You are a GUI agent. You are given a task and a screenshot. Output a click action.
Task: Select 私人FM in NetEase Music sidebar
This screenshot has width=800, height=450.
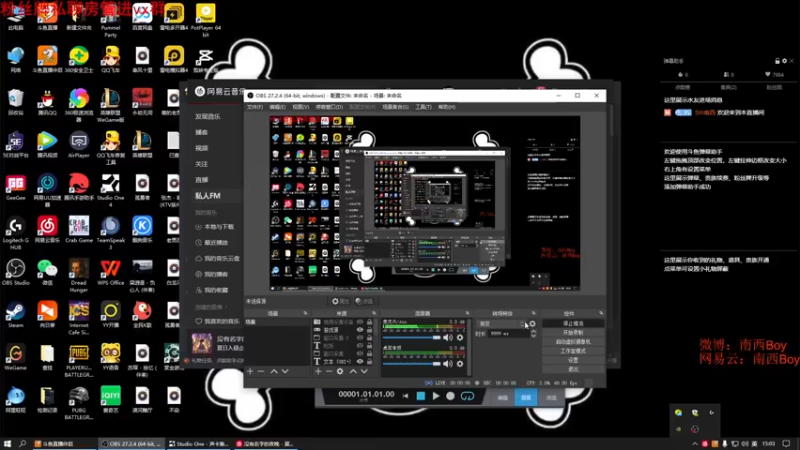[x=207, y=196]
